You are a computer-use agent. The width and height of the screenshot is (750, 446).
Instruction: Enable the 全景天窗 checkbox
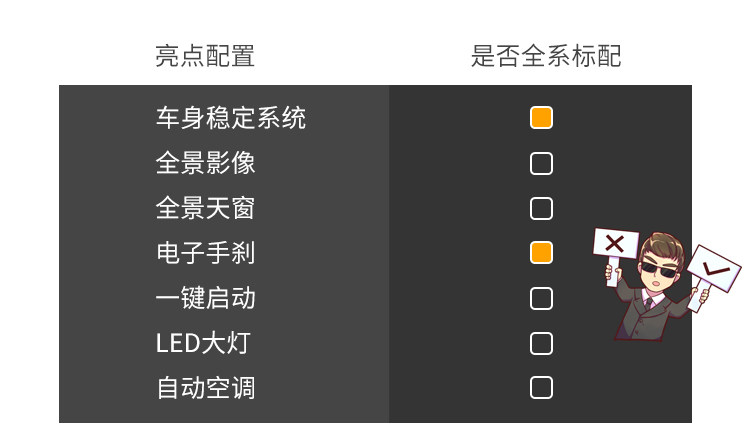[x=541, y=208]
